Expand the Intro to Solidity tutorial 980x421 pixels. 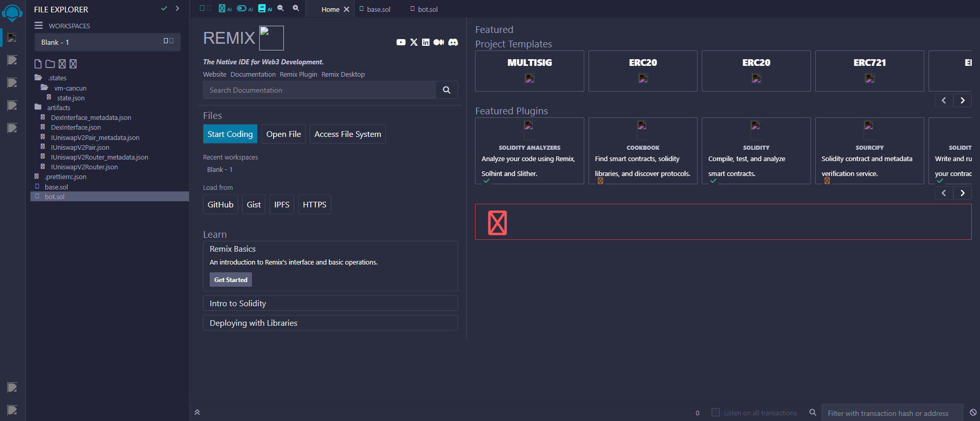[330, 303]
